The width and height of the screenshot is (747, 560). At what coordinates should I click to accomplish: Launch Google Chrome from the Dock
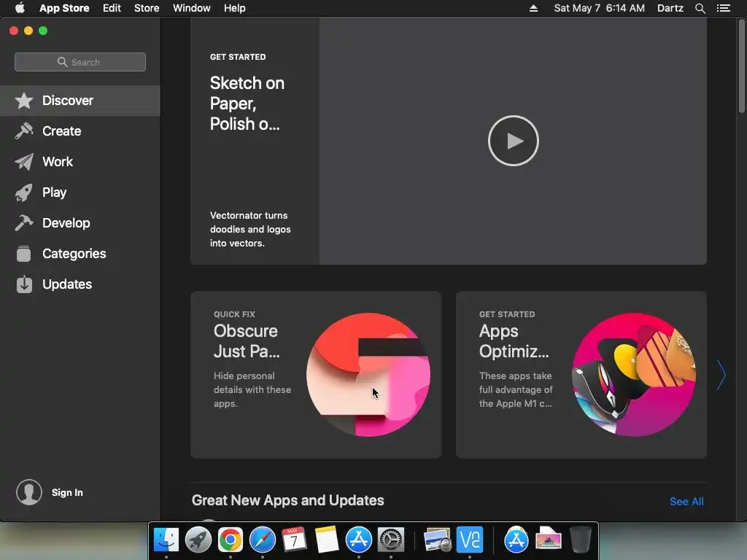(x=230, y=540)
